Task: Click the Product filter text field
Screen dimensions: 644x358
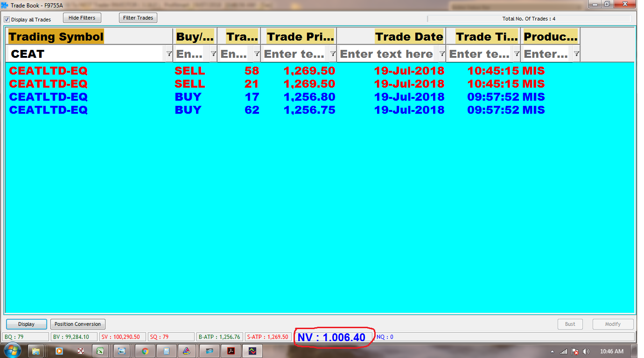Action: 546,54
